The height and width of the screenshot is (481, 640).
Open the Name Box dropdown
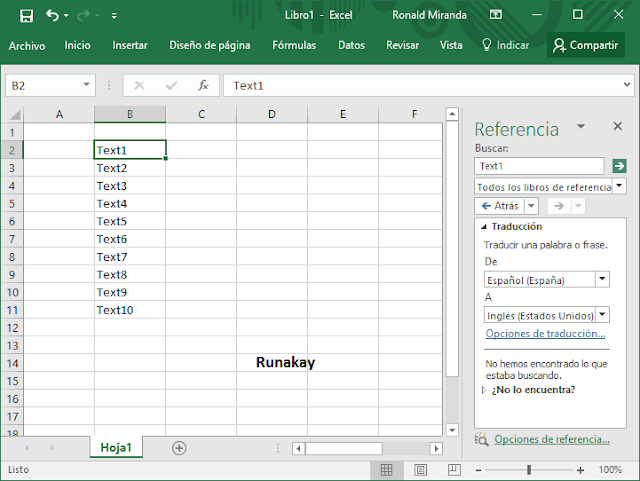pos(87,86)
